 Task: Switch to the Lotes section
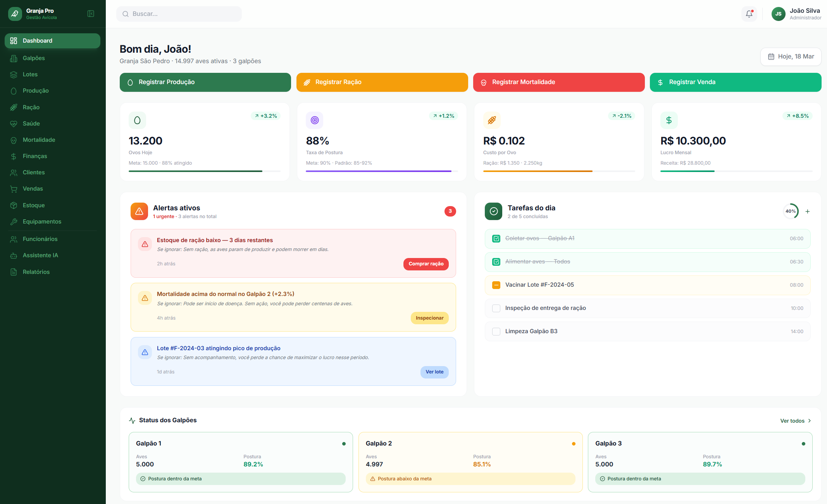[30, 74]
